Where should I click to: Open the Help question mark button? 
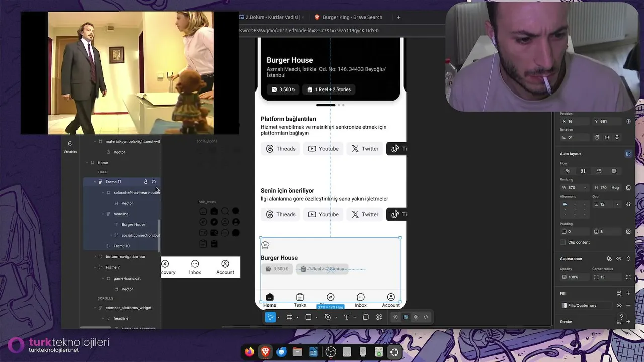coord(622,317)
